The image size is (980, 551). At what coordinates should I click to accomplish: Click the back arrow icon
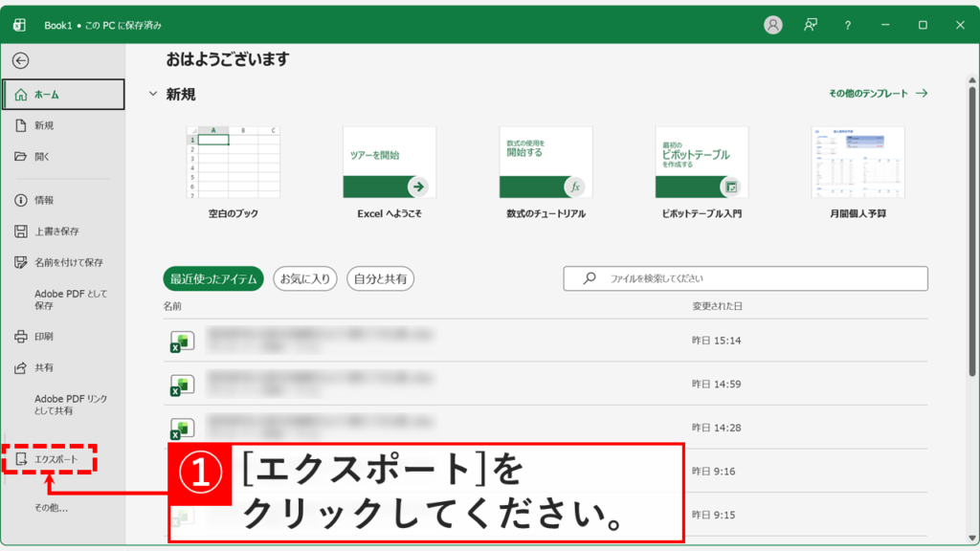21,60
